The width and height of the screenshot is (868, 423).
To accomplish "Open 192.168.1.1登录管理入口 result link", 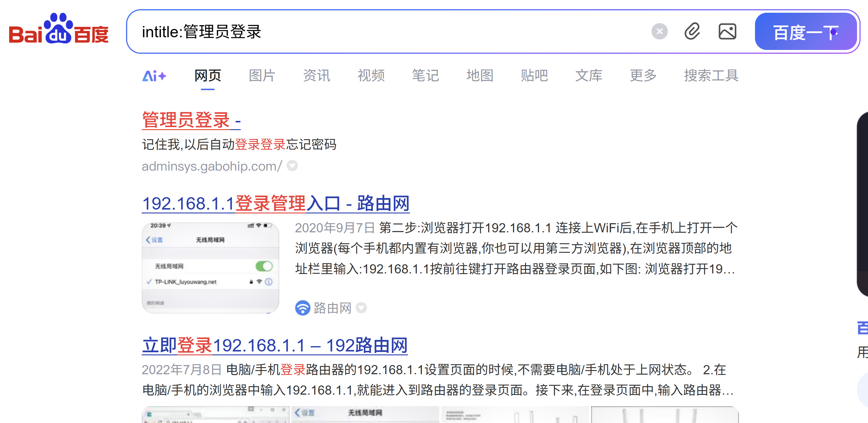I will (x=275, y=204).
